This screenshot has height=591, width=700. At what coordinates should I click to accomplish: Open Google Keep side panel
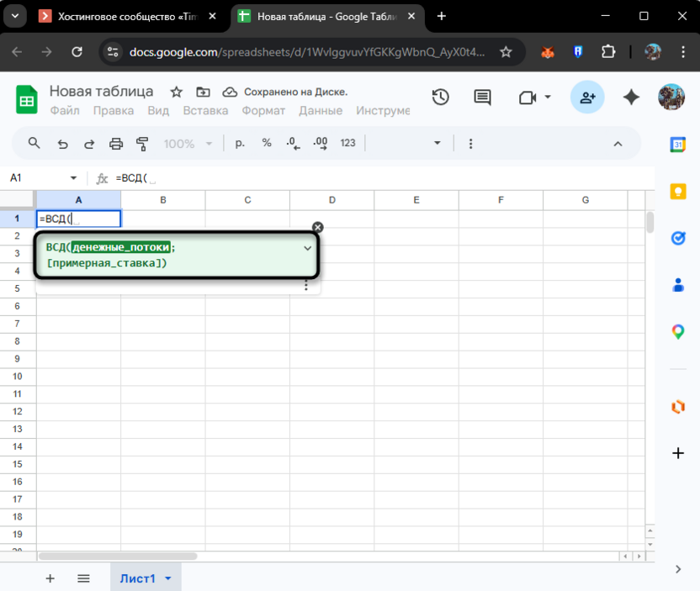click(677, 192)
